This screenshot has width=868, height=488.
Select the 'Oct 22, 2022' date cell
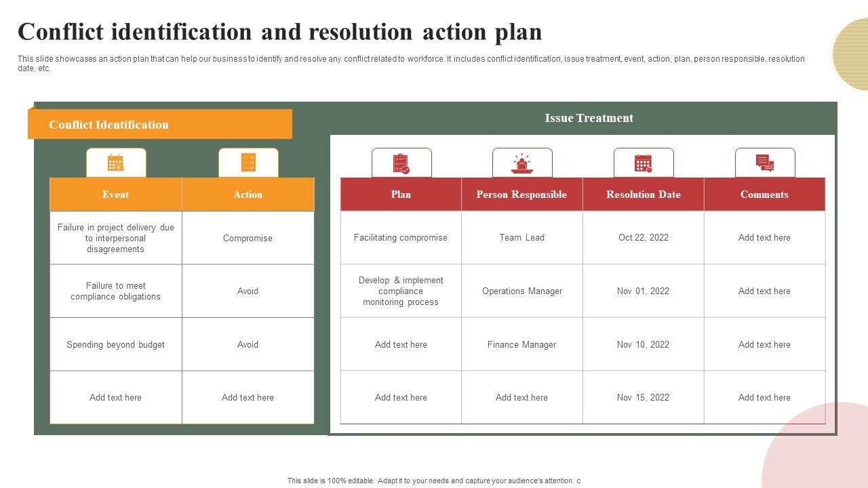(x=644, y=237)
